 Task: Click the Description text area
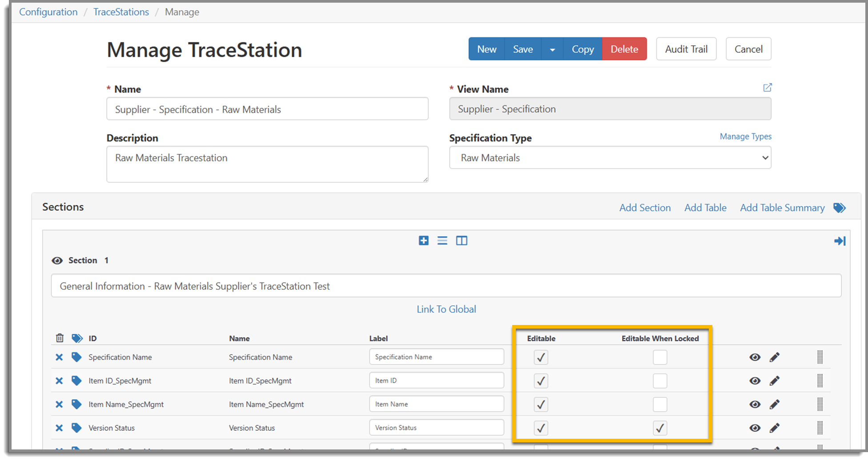(267, 164)
